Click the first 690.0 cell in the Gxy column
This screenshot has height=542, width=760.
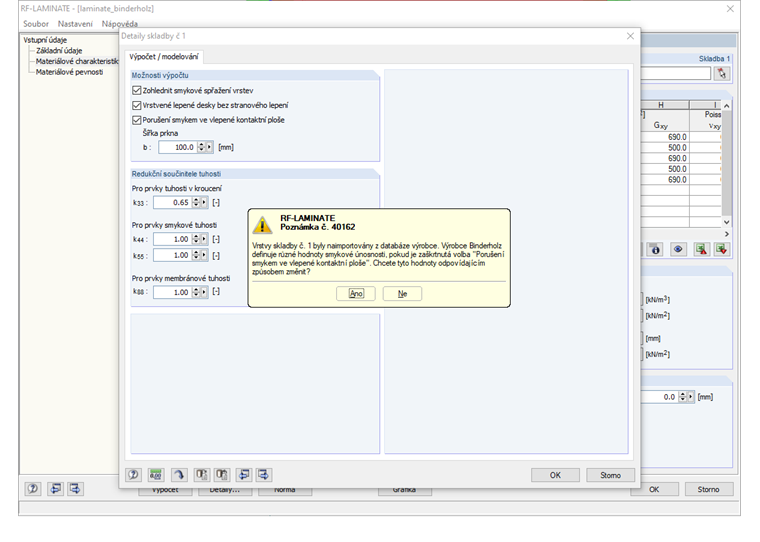tap(665, 137)
